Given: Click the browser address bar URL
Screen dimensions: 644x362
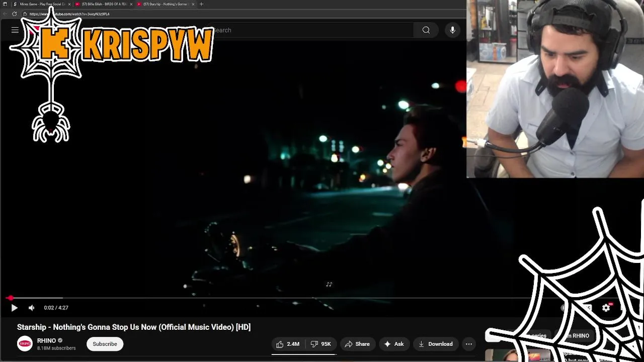Looking at the screenshot, I should pos(69,14).
